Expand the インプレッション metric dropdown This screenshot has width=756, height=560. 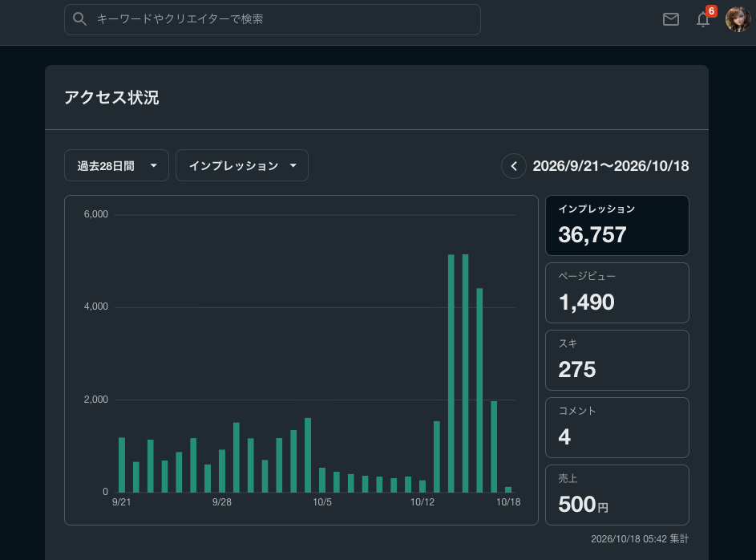coord(242,165)
